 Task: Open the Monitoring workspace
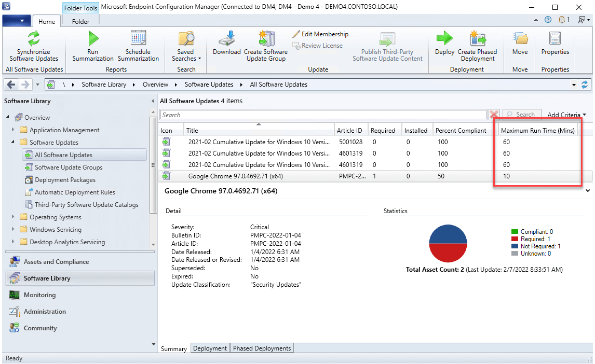pyautogui.click(x=80, y=295)
